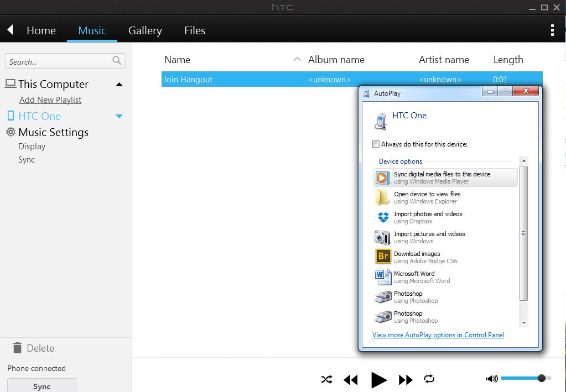Open the Home tab
The image size is (566, 392).
tap(41, 30)
